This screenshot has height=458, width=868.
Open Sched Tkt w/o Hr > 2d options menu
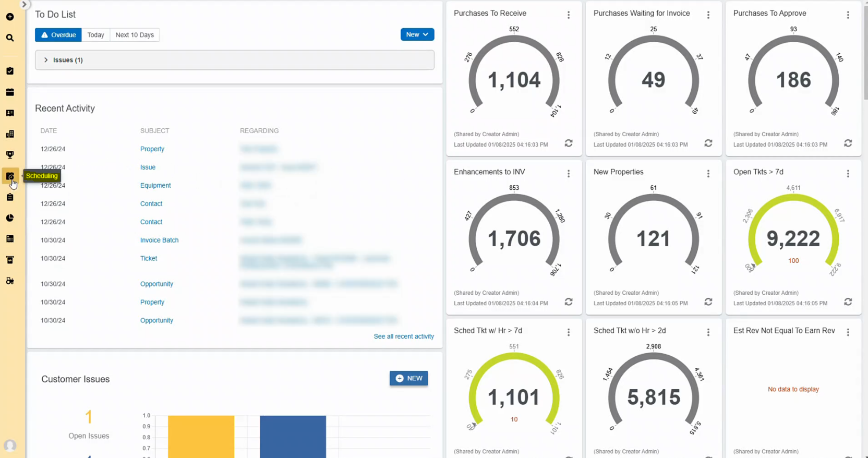click(708, 332)
